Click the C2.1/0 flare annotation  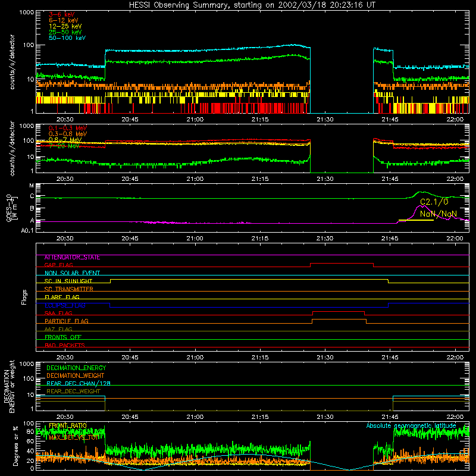434,202
